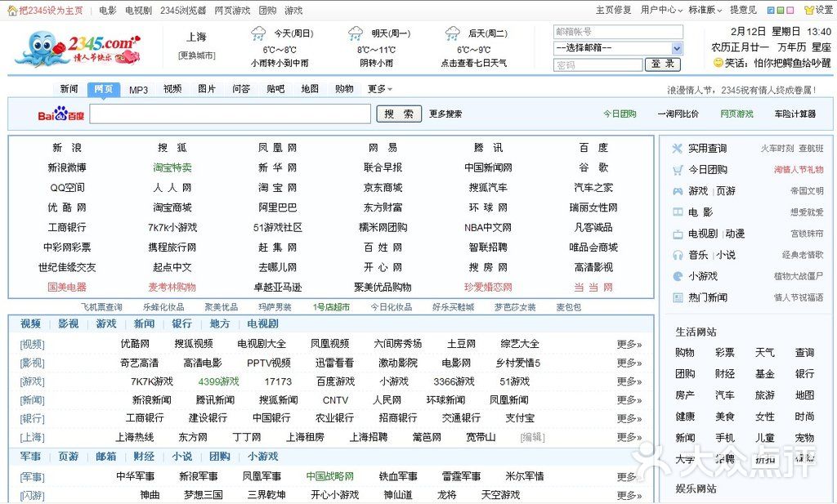Open the 彩票 link under 生活网站

point(725,353)
